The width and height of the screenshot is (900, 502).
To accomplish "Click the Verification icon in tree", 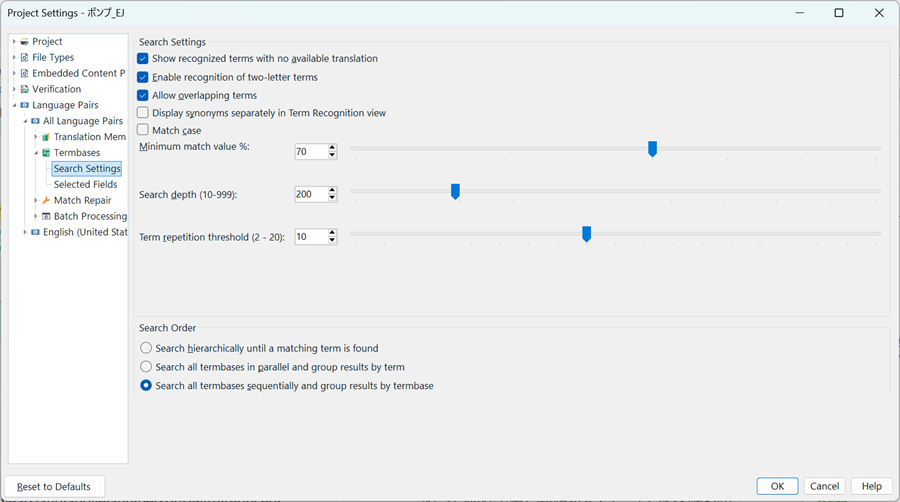I will click(x=24, y=89).
